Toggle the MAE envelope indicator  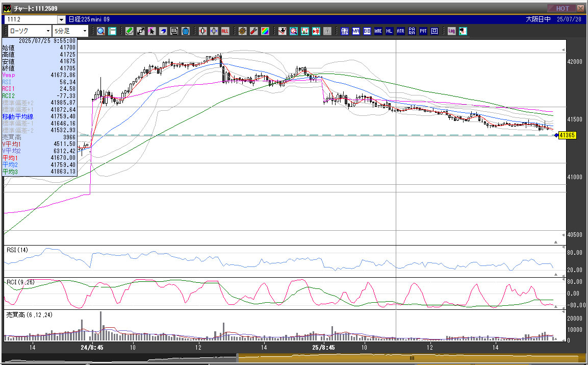(x=378, y=31)
